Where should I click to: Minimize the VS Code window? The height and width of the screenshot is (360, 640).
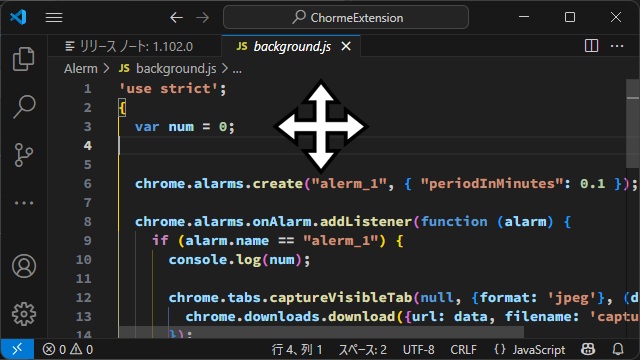[x=524, y=17]
